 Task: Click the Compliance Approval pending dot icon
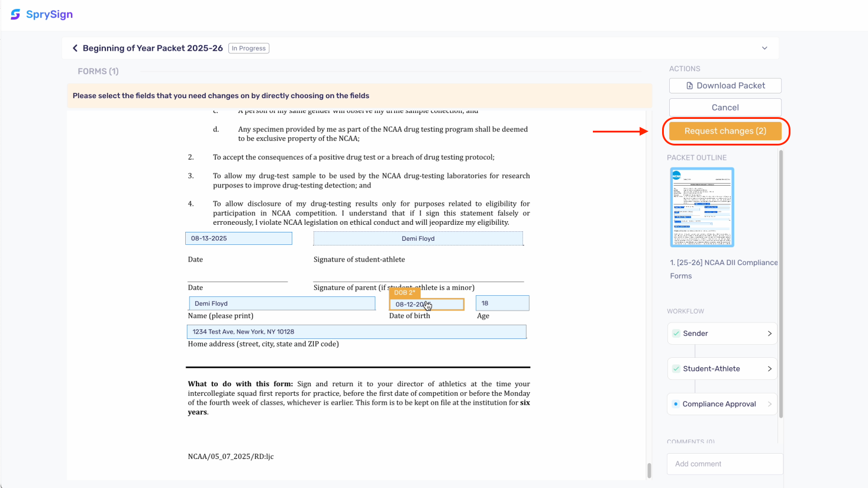coord(676,404)
